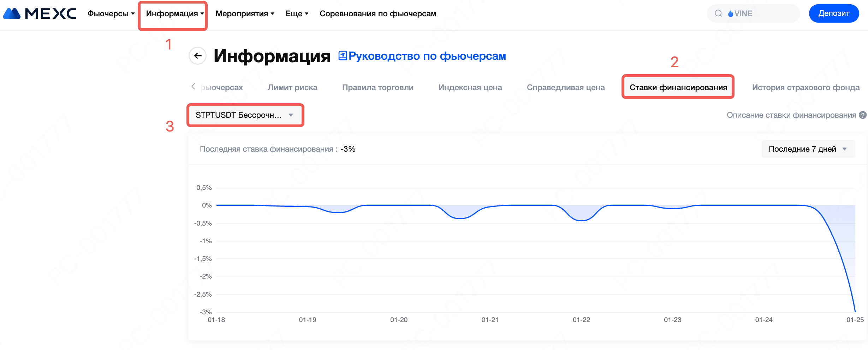Expand the Еще menu
Screen dimensions: 868x350
pos(297,13)
